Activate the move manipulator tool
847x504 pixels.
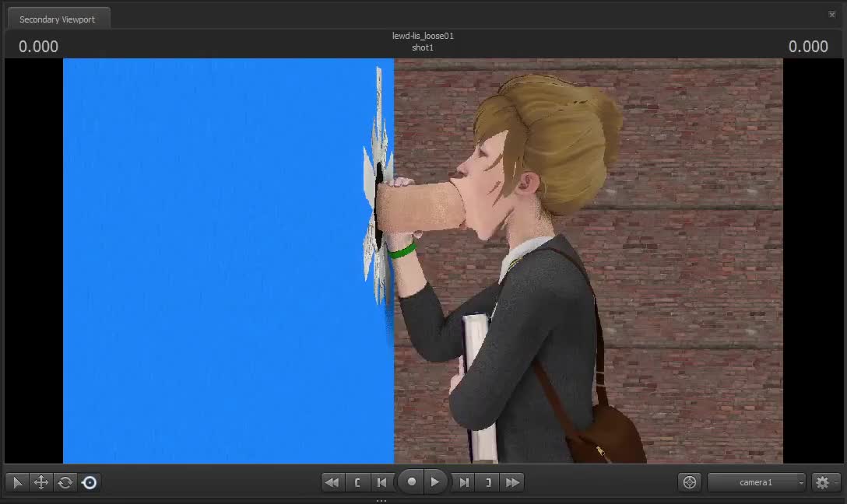(41, 483)
